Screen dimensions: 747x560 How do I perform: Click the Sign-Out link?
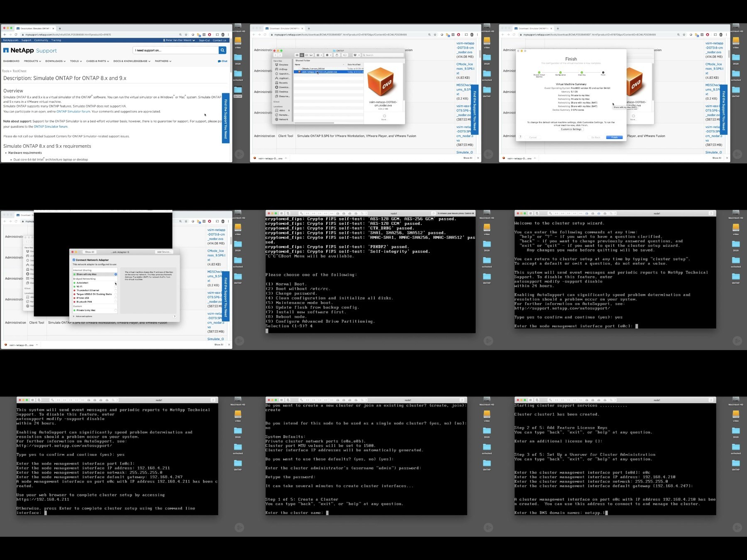(x=204, y=40)
